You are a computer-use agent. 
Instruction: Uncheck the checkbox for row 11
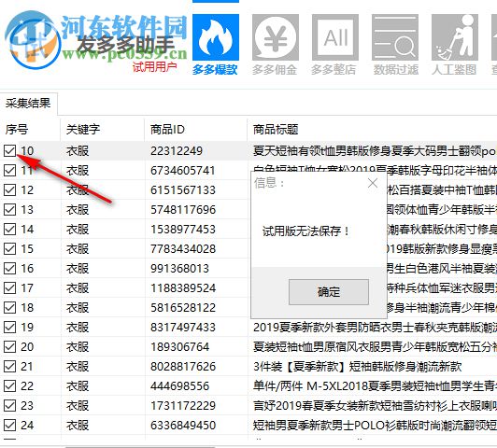tap(10, 171)
